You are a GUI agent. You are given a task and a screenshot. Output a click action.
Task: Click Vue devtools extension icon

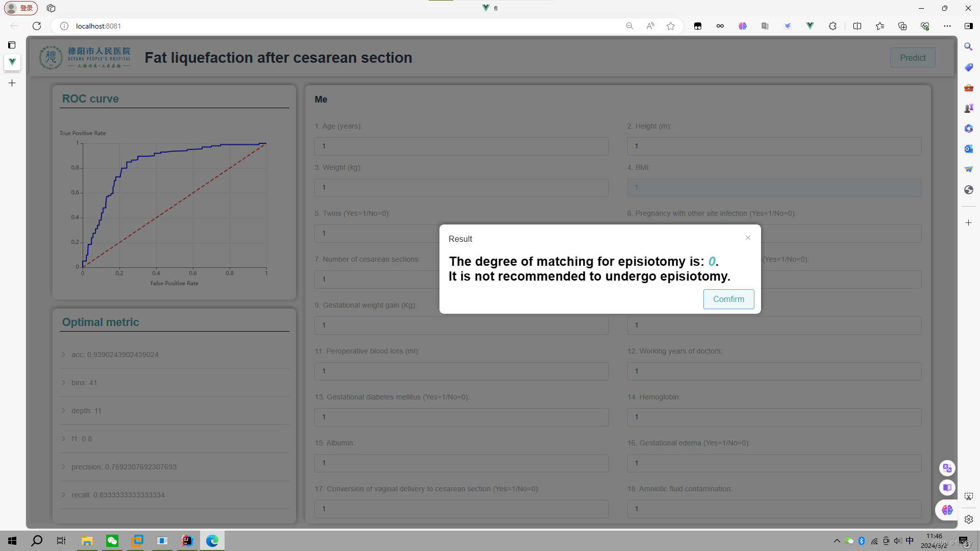[x=810, y=26]
